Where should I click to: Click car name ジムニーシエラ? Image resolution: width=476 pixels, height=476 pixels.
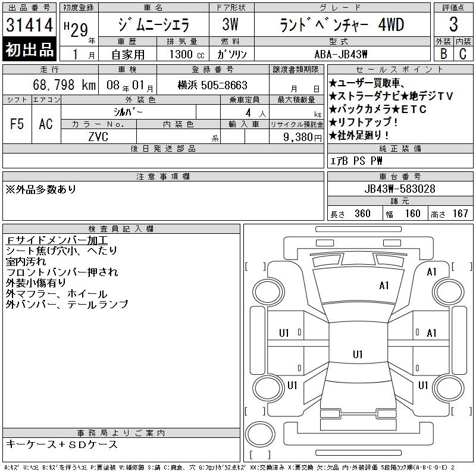[154, 25]
